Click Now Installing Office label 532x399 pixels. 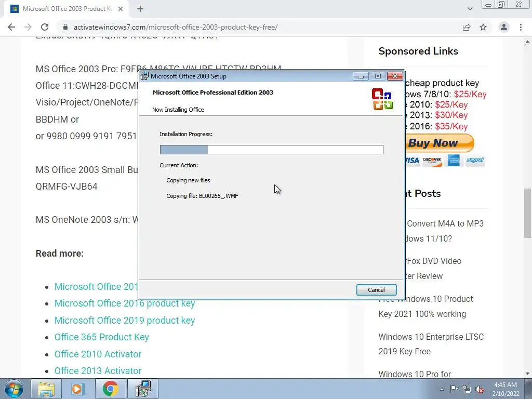pyautogui.click(x=178, y=110)
